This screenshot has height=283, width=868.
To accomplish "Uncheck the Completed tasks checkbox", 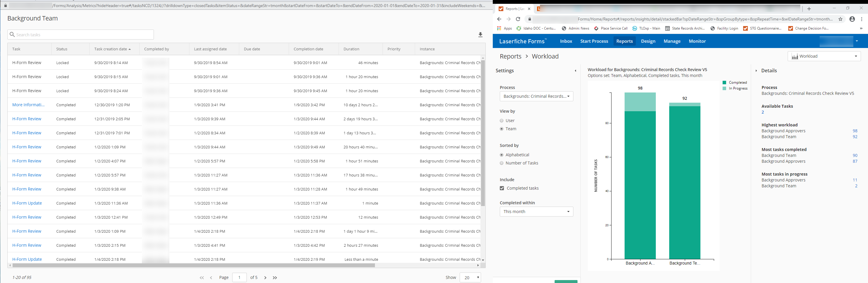I will 502,188.
